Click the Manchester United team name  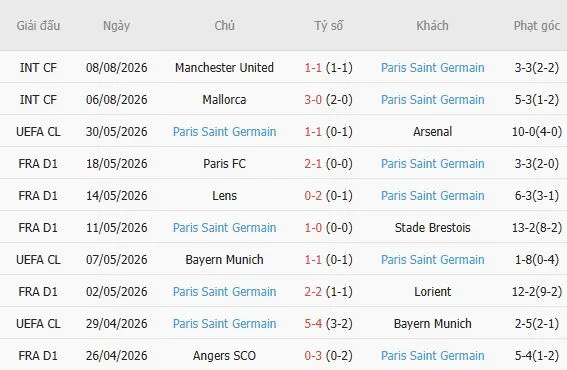click(x=224, y=68)
